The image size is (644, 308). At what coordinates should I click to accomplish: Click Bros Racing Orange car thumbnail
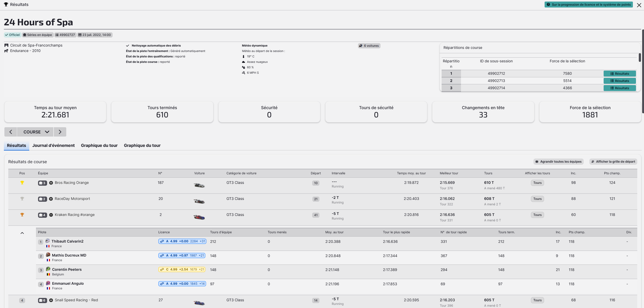coord(199,185)
